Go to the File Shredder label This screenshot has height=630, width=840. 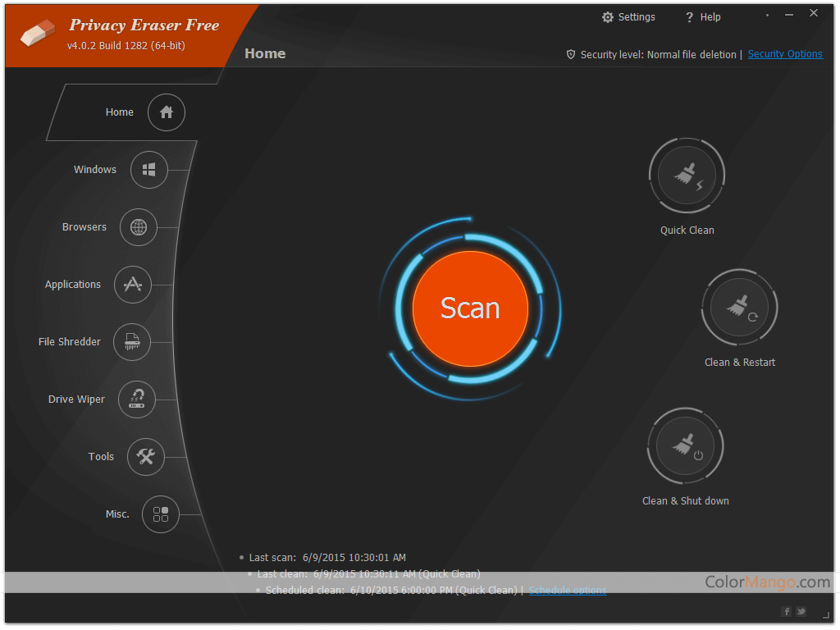click(x=69, y=342)
